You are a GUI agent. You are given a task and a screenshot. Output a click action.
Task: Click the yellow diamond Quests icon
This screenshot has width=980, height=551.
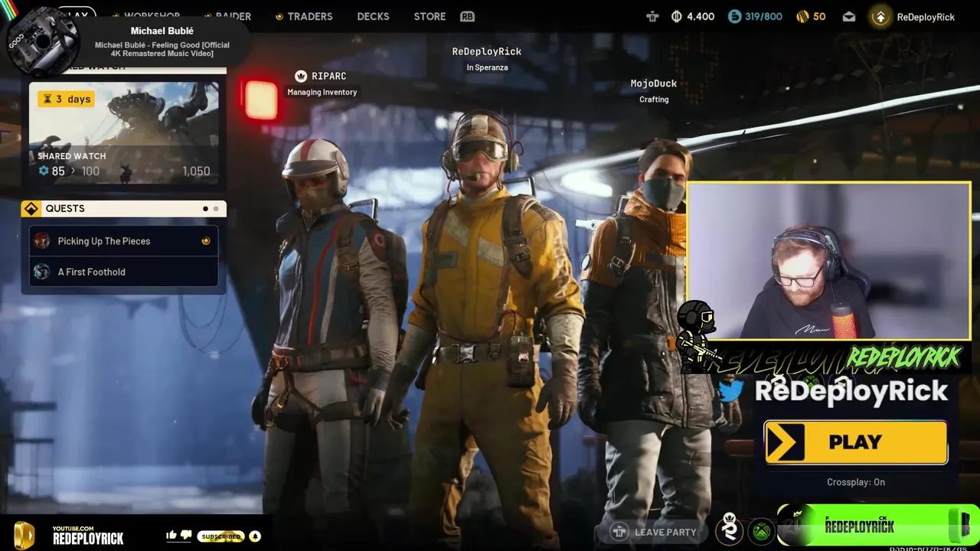coord(31,208)
